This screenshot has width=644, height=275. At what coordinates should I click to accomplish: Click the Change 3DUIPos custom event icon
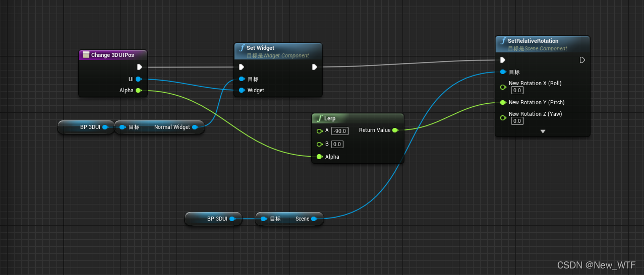(86, 55)
